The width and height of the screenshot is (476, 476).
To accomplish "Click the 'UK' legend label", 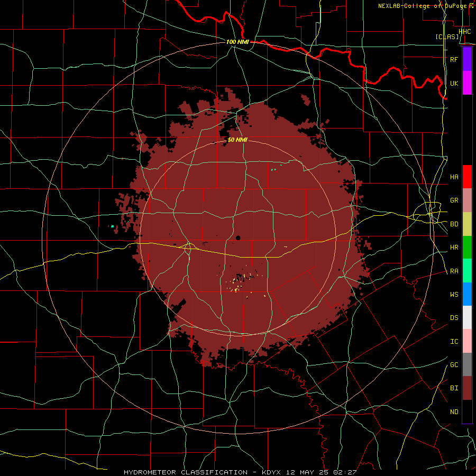I will 454,83.
